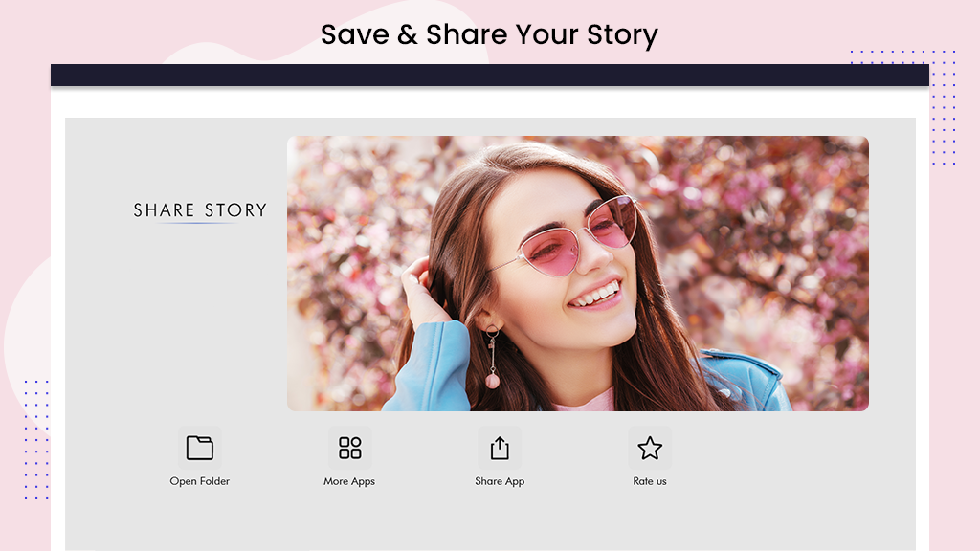Tap the Share App upload icon
Image resolution: width=980 pixels, height=551 pixels.
[500, 448]
